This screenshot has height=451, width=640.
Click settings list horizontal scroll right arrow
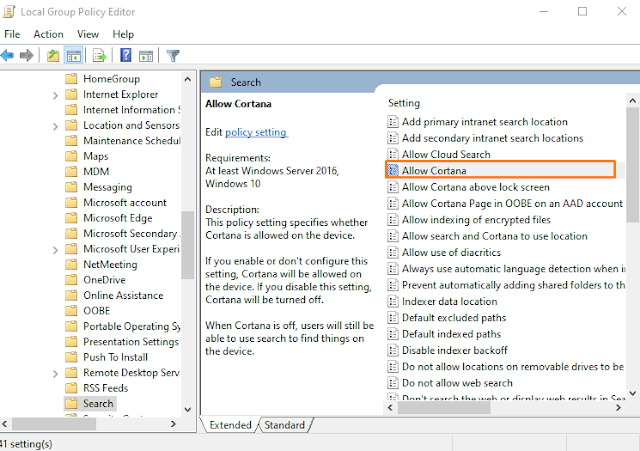[618, 407]
